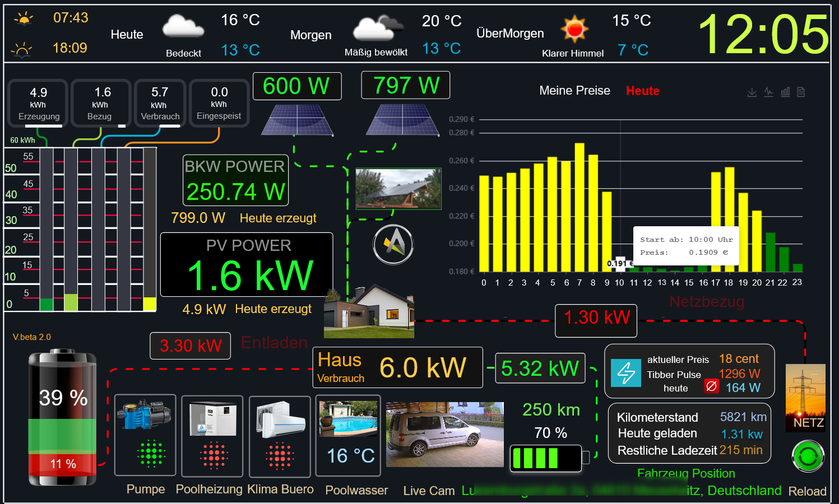
Task: Click the solar carport photo thumbnail
Action: click(x=398, y=189)
